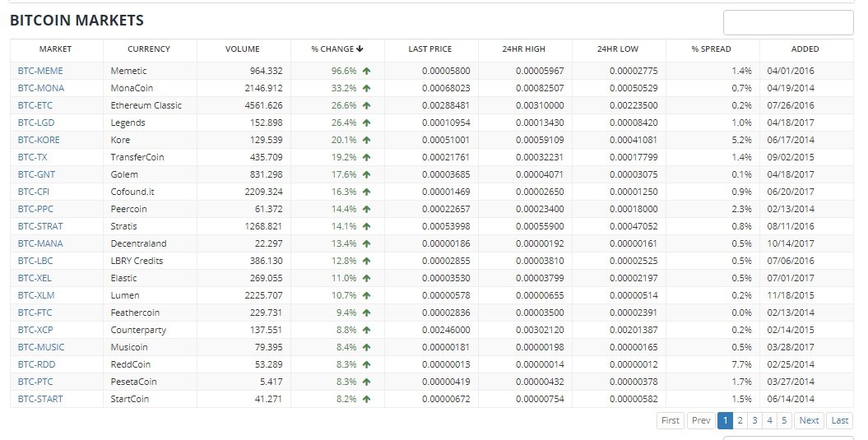
Task: Sort table by MARKET column header
Action: [x=55, y=49]
